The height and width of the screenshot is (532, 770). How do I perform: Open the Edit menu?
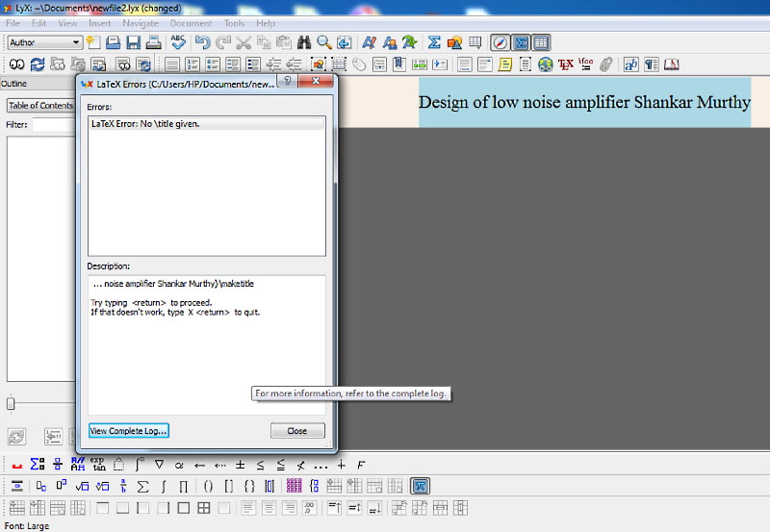(x=38, y=23)
